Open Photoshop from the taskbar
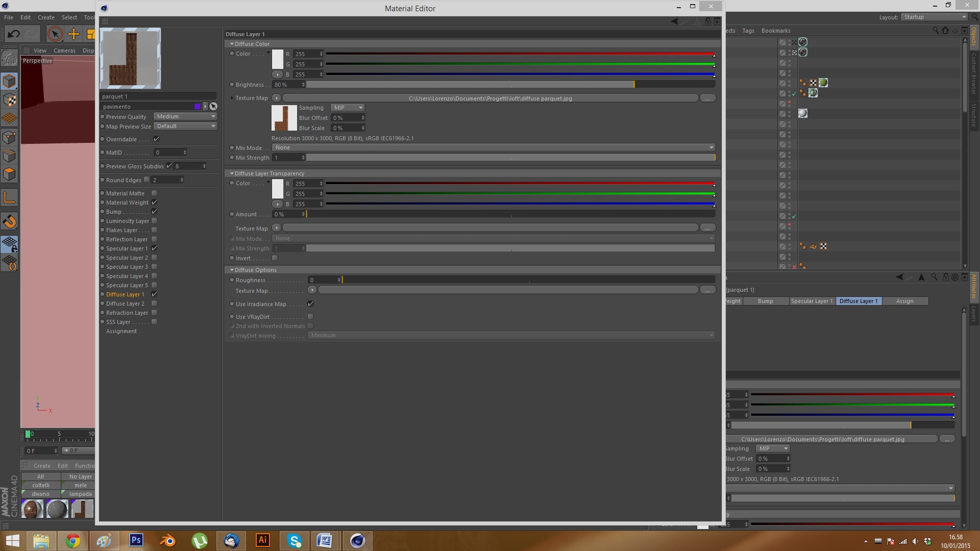This screenshot has width=980, height=551. pyautogui.click(x=136, y=540)
